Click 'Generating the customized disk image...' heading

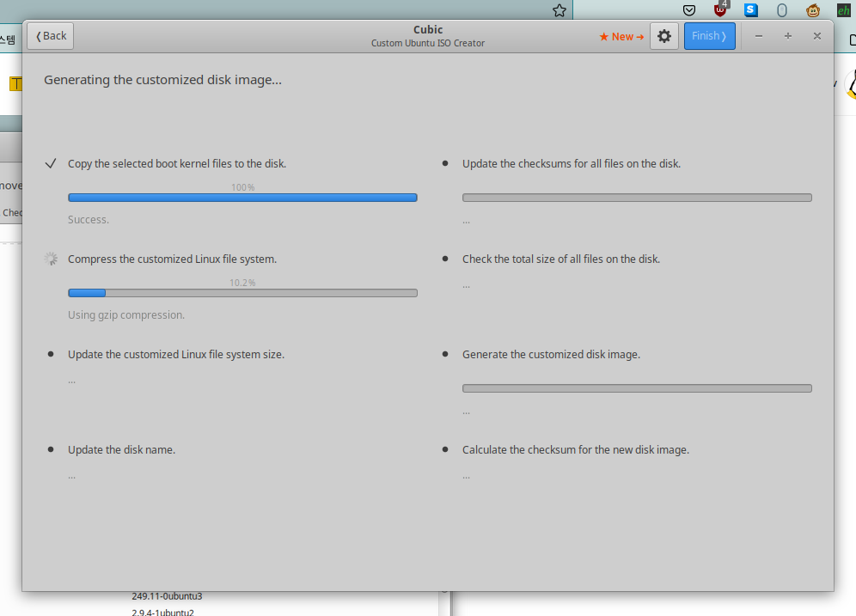(x=162, y=80)
